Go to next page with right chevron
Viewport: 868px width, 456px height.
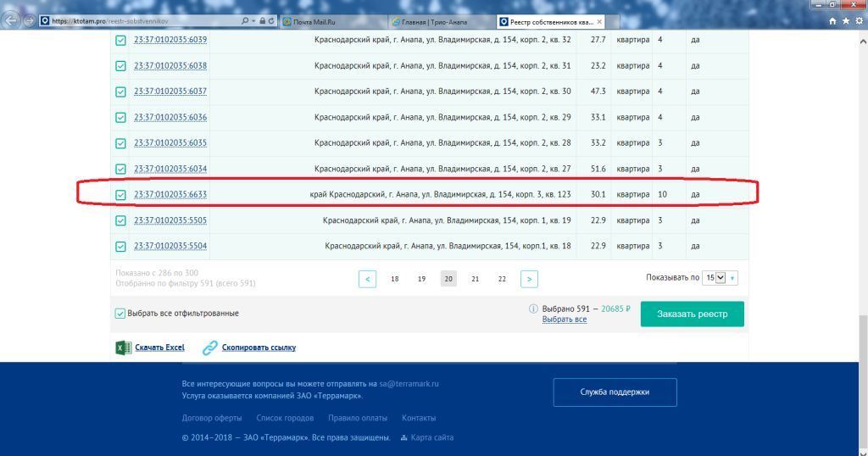coord(529,279)
